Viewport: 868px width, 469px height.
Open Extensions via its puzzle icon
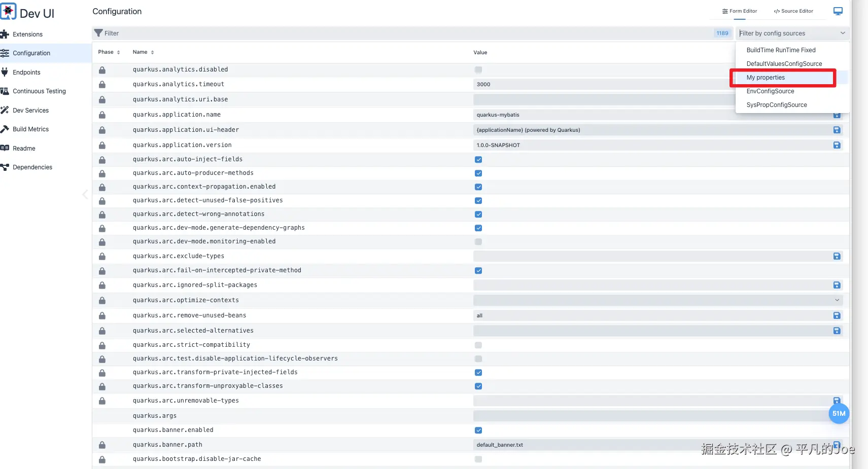[5, 34]
